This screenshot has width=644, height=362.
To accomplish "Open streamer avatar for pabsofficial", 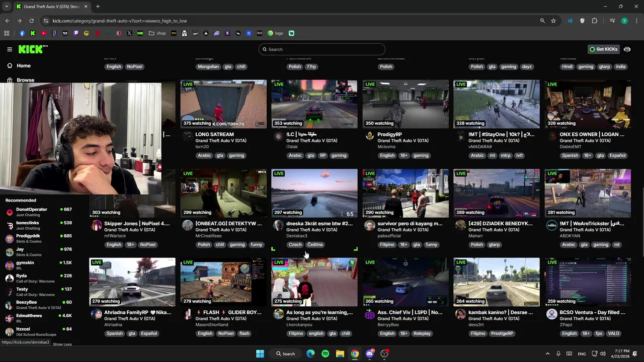I will [370, 225].
